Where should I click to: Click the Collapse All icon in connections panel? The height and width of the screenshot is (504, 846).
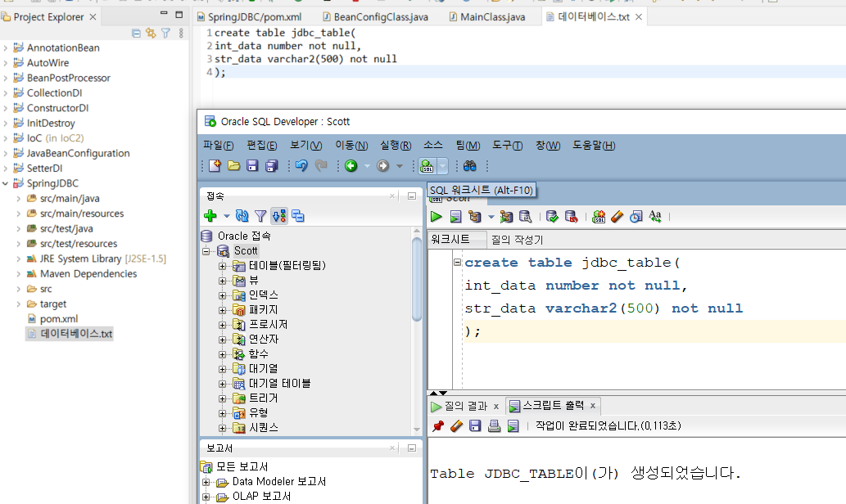click(x=298, y=216)
